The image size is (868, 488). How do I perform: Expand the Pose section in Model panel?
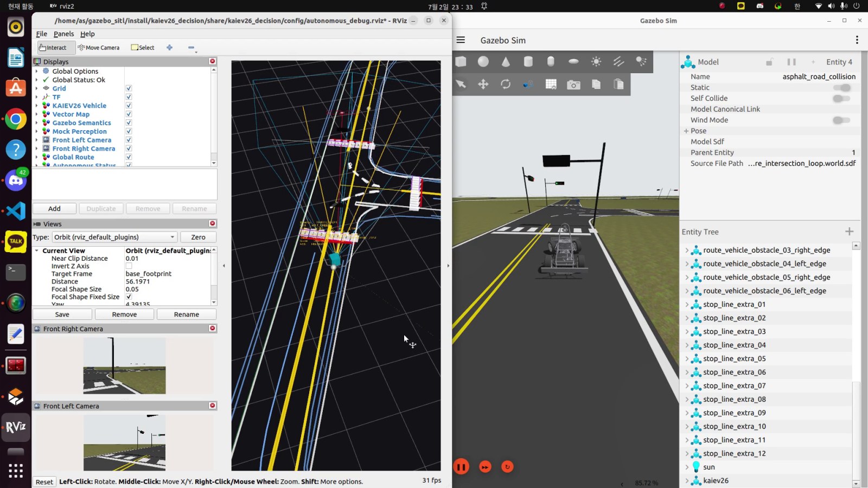coord(686,131)
